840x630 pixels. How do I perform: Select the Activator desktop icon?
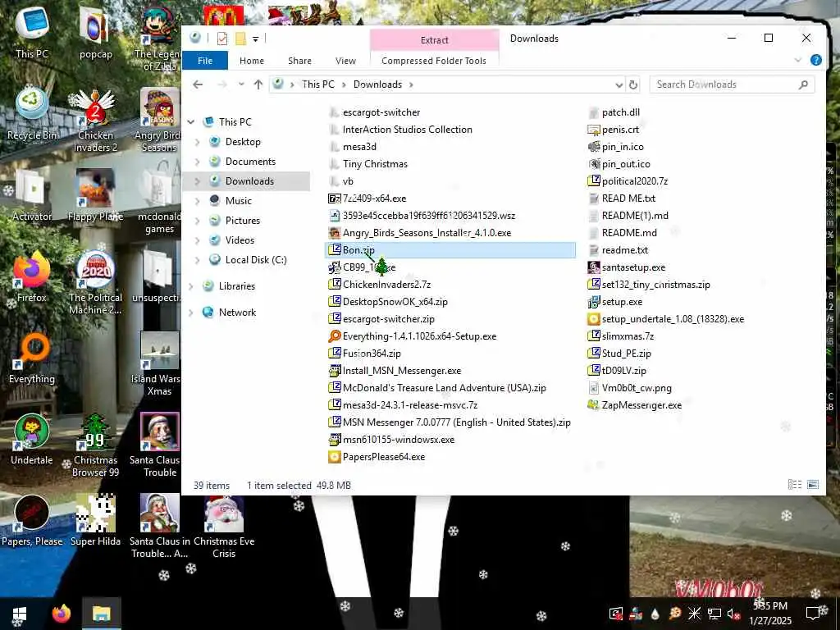(32, 195)
